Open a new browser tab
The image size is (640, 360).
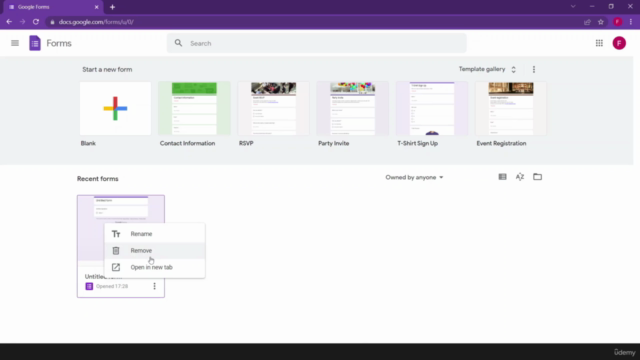[112, 7]
